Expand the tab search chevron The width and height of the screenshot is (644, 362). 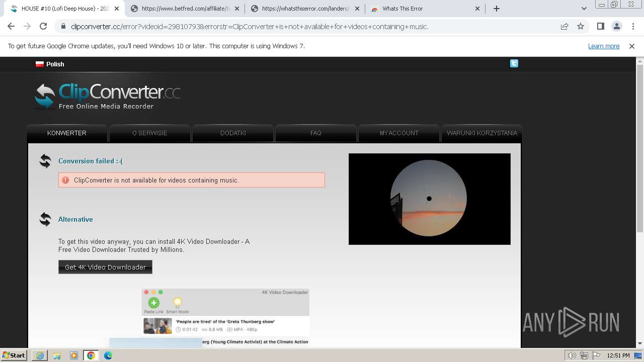pos(584,9)
